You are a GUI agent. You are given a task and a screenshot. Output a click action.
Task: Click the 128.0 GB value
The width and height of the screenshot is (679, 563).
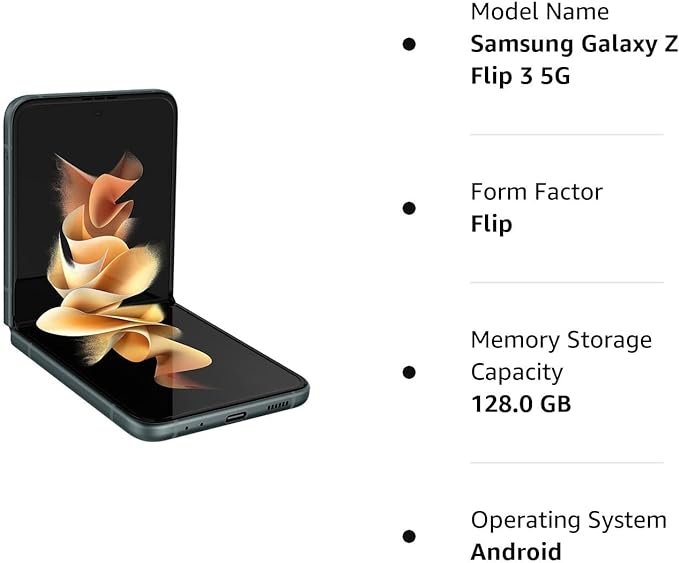tap(521, 404)
